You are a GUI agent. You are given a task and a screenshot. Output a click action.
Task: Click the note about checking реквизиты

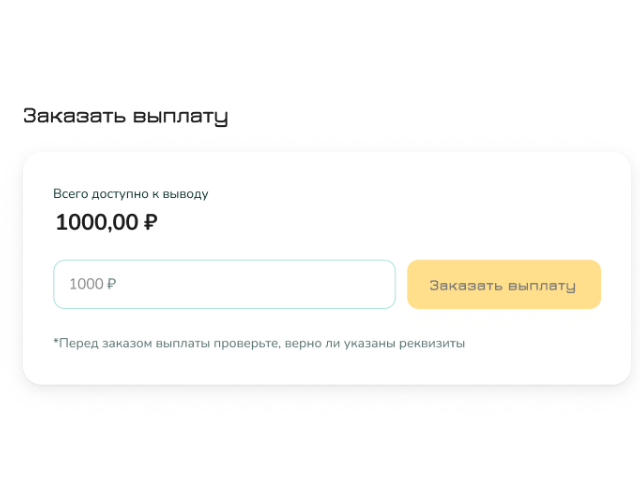(260, 343)
